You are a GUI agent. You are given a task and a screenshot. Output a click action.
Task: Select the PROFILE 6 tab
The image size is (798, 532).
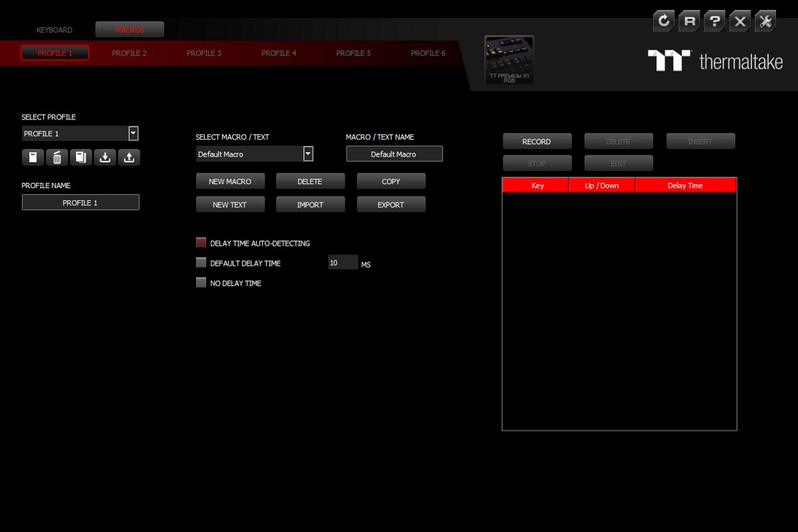point(428,53)
